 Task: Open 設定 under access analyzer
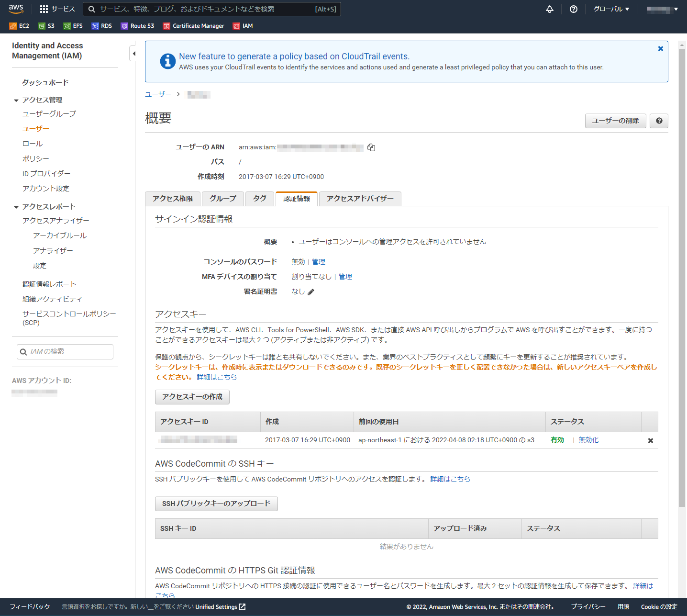(x=40, y=265)
